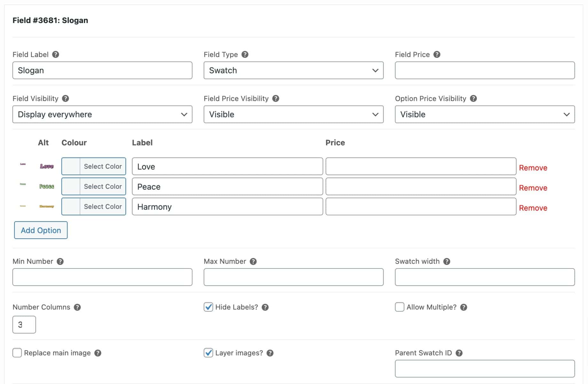Remove the Peace option
588x384 pixels.
533,188
